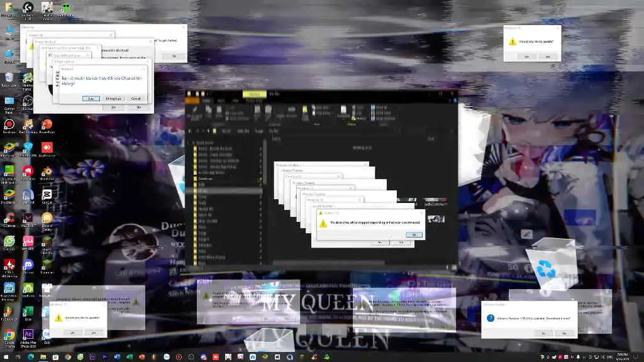Click Cancel in the Notepad save dialog
Screen dimensions: 644x362
click(136, 99)
